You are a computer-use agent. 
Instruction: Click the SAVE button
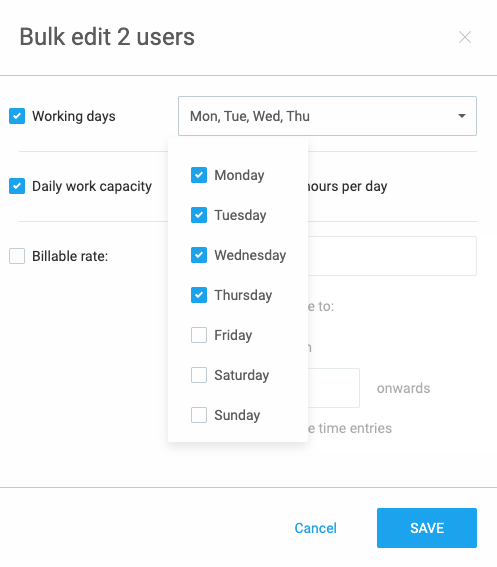click(x=427, y=528)
